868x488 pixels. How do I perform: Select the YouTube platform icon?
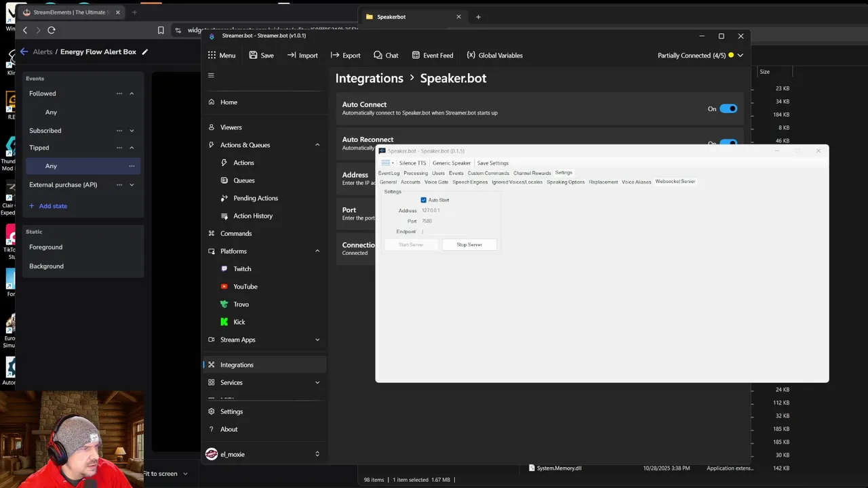pos(224,287)
